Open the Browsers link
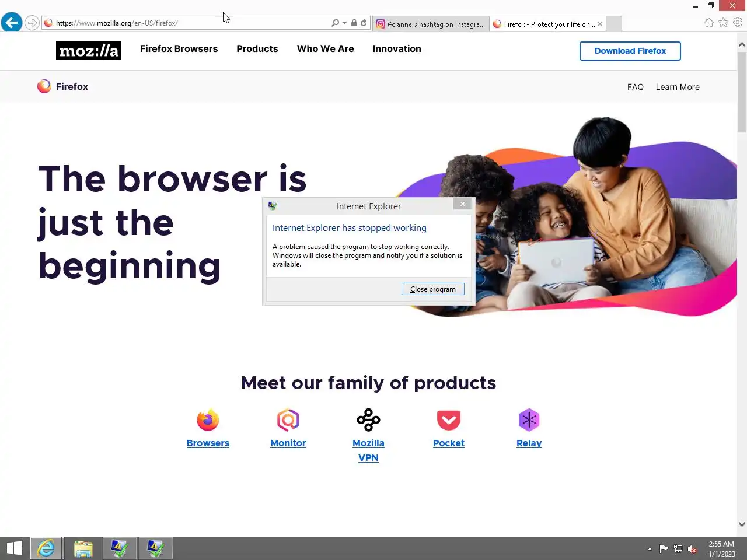 pyautogui.click(x=208, y=443)
